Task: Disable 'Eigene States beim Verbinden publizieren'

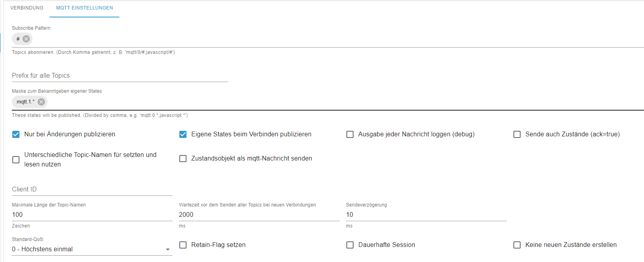Action: 183,134
